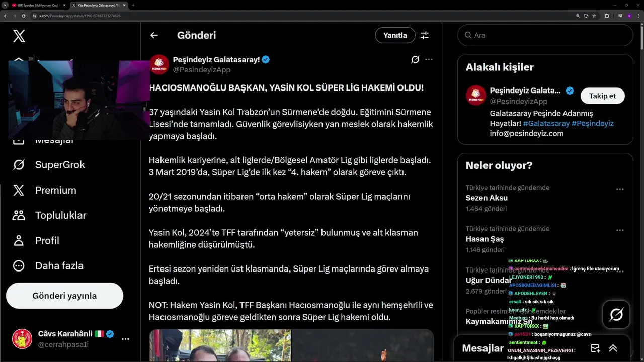Bookmark this page with the star icon
This screenshot has height=362, width=644.
click(x=594, y=16)
